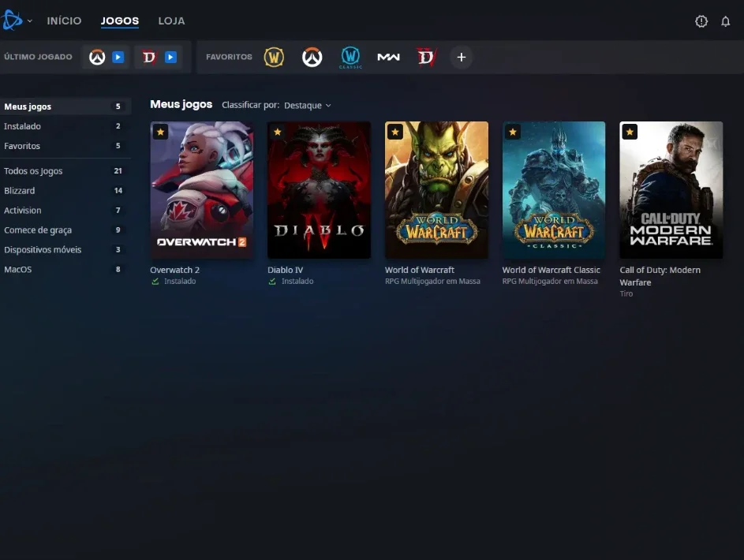The width and height of the screenshot is (744, 560).
Task: Open World of Warcraft cover art
Action: (436, 190)
